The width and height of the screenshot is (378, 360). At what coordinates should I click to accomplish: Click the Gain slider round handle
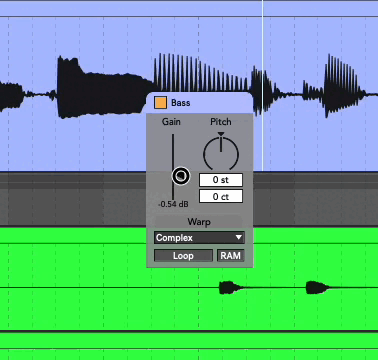point(181,176)
